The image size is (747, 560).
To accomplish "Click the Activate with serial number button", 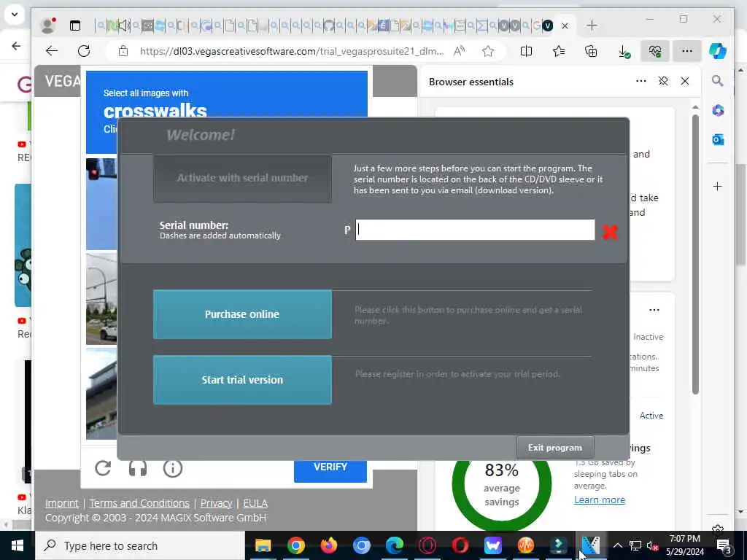I will 242,178.
